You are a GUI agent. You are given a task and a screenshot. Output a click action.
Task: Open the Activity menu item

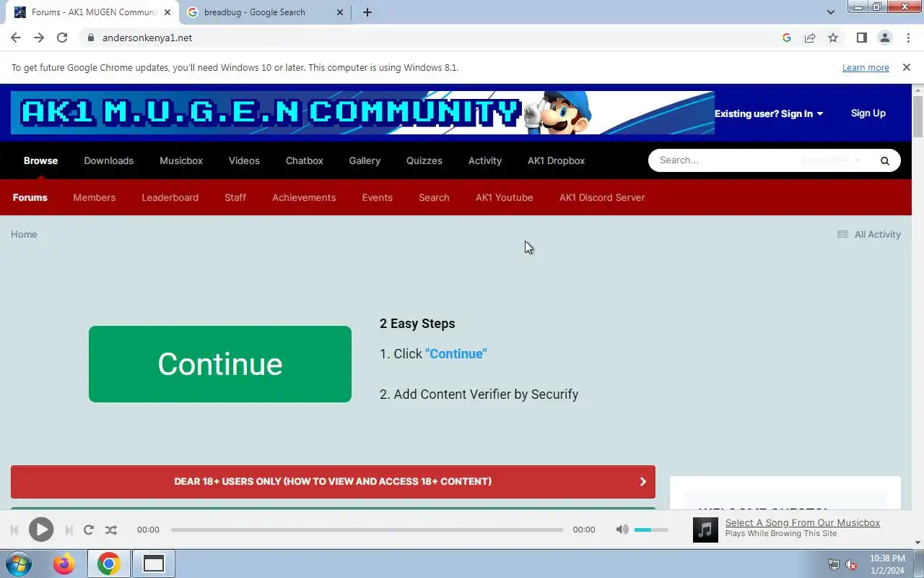tap(485, 160)
